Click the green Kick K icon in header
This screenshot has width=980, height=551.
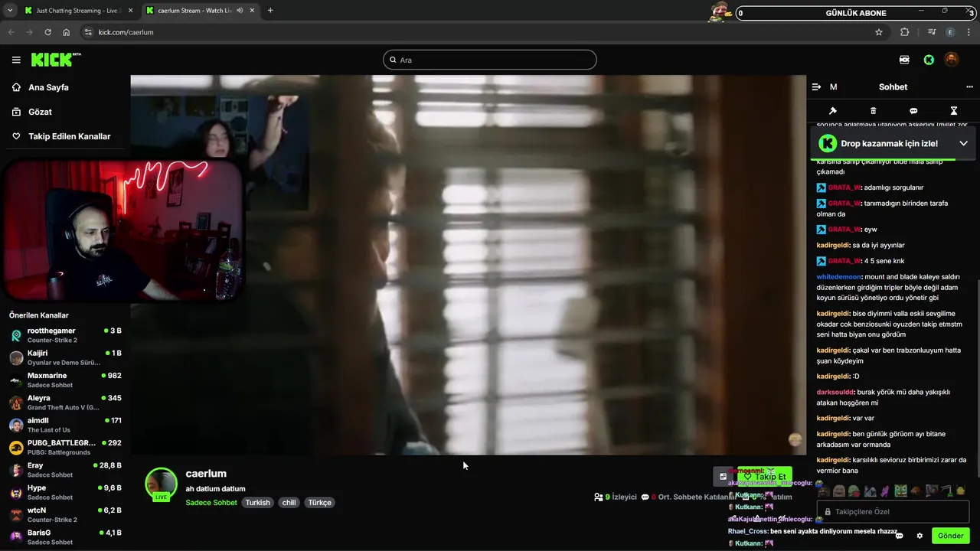pos(929,60)
